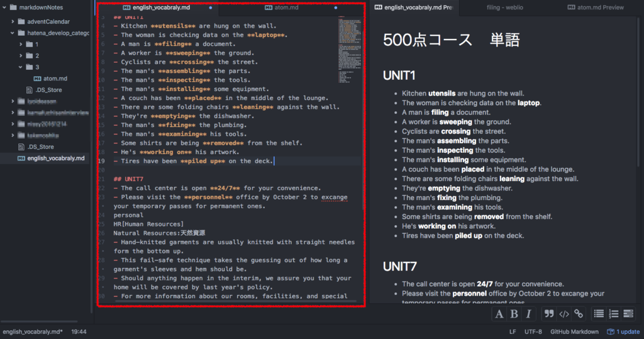Click the markdown icon of english_vocabraly.md in tree
This screenshot has width=644, height=339.
pos(21,158)
